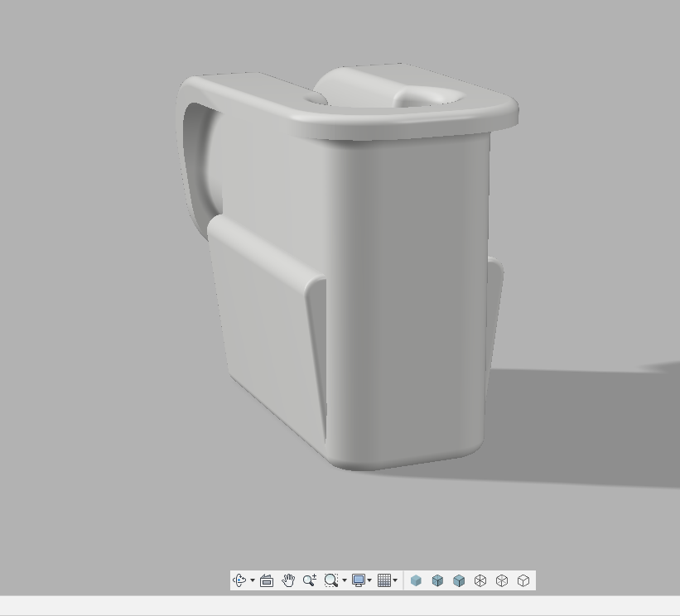Expand the Zoom Window options arrow
Viewport: 680px width, 616px height.
pos(345,580)
